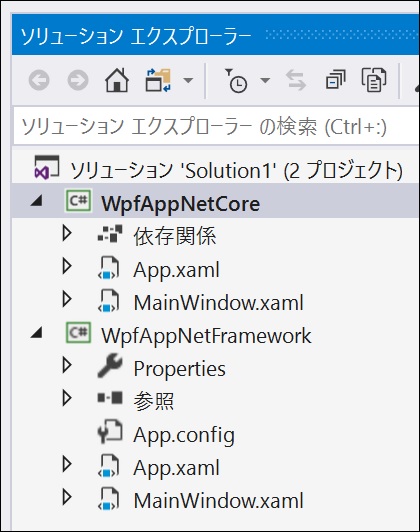Select MainWindow.xaml in WpfAppNetFramework

coord(218,500)
